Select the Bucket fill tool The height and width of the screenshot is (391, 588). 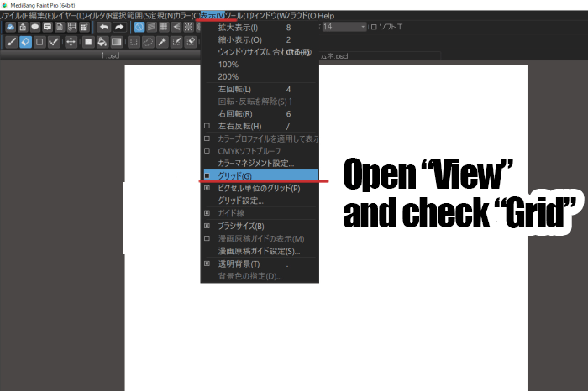point(102,42)
